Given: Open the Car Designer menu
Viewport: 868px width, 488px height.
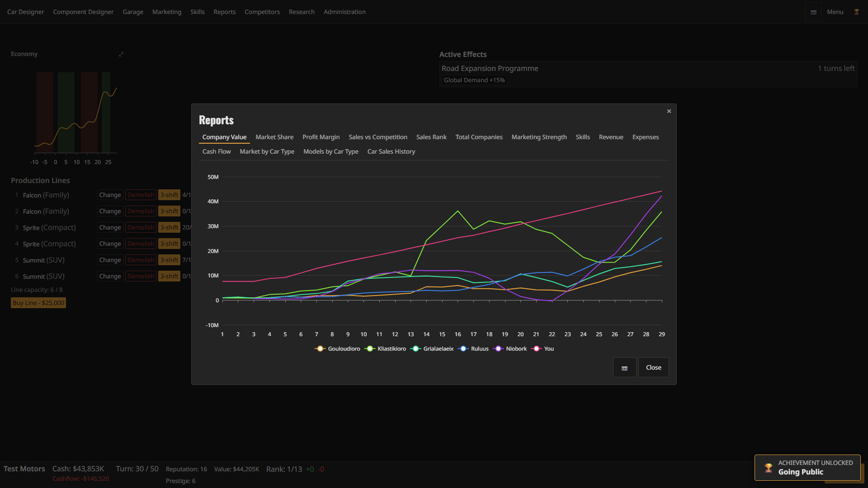Looking at the screenshot, I should 25,12.
